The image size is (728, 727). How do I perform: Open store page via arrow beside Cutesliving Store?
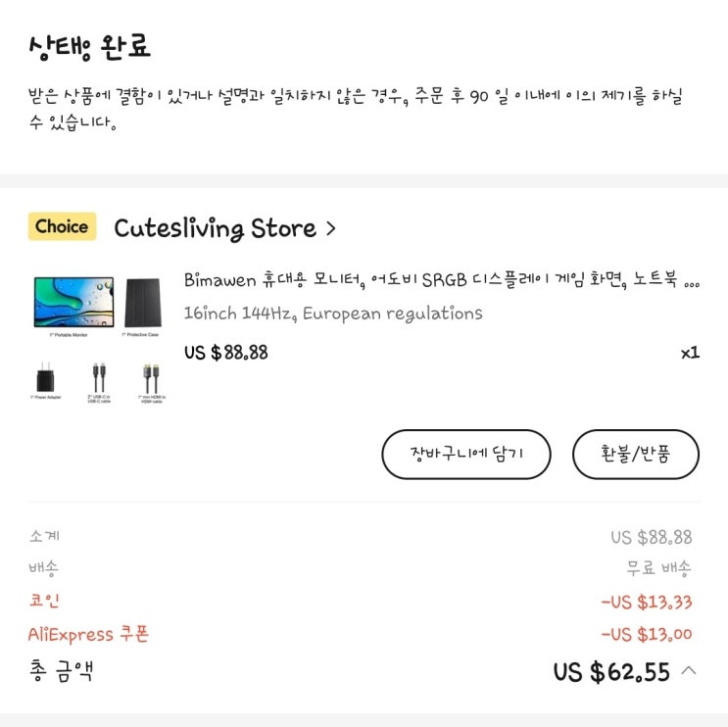330,229
